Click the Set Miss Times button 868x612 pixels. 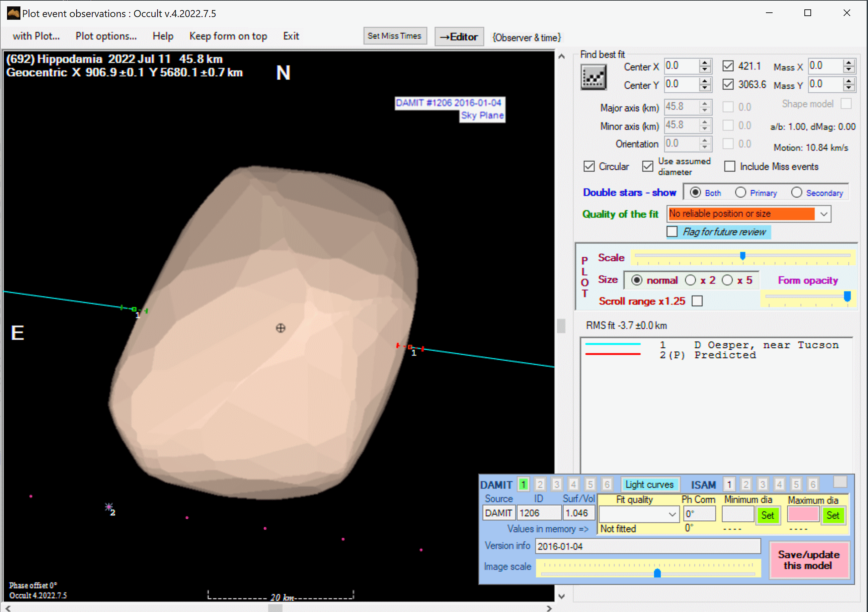coord(394,36)
